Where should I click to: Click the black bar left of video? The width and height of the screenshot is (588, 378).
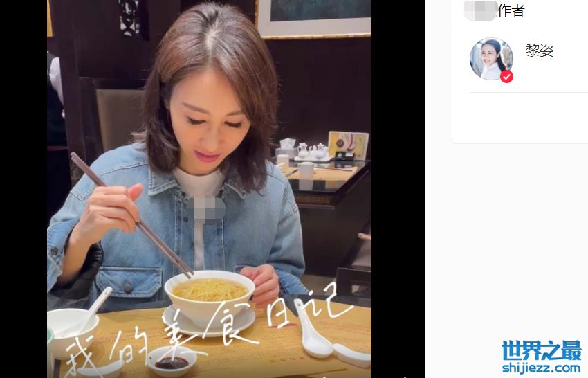pos(24,189)
